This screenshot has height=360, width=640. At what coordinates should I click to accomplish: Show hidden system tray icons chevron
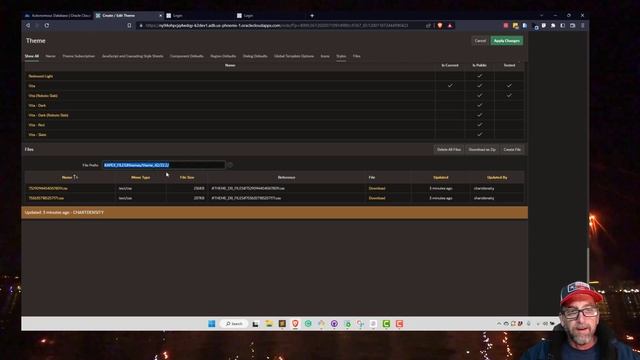[499, 324]
